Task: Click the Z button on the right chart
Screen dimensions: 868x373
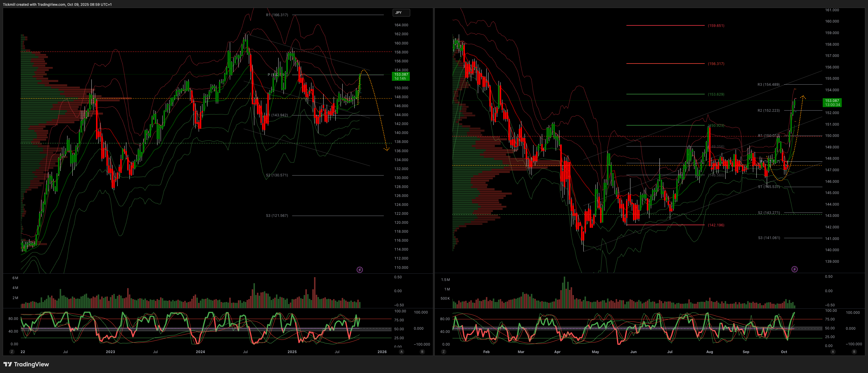Action: (444, 352)
